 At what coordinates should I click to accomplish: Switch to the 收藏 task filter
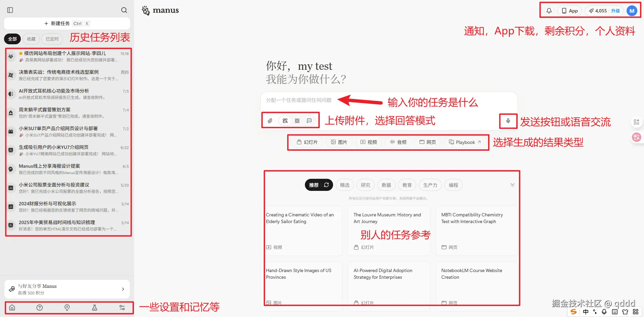(x=31, y=39)
